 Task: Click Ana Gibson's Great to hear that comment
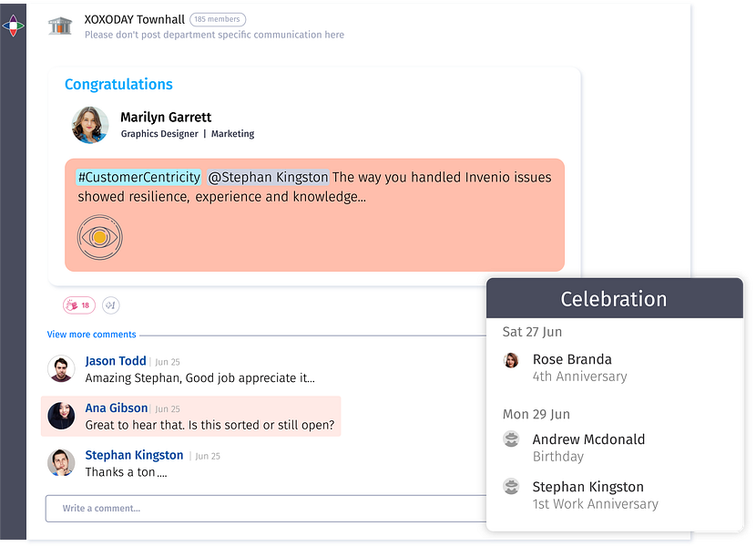(209, 425)
